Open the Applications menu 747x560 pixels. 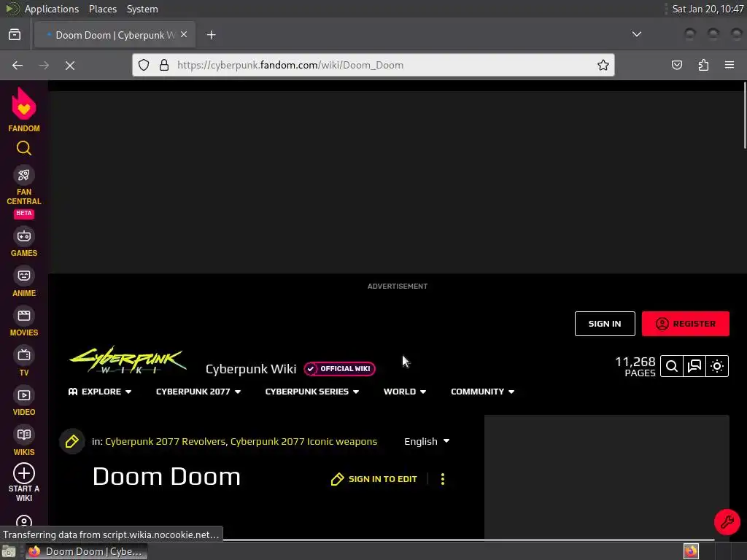(x=52, y=9)
